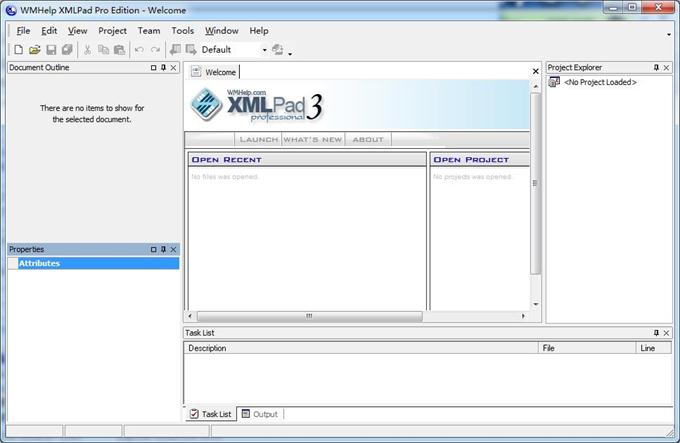Click the Cut scissors icon
The image size is (680, 443).
(87, 50)
